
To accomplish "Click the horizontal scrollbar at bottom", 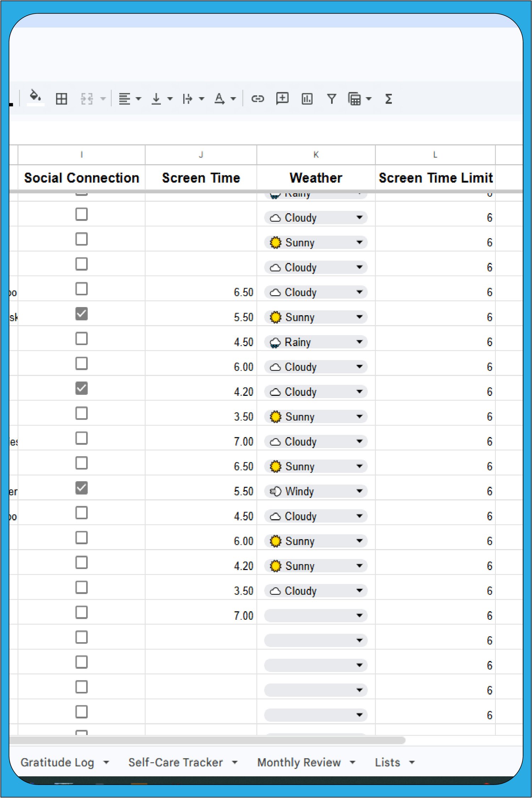I will coord(207,740).
